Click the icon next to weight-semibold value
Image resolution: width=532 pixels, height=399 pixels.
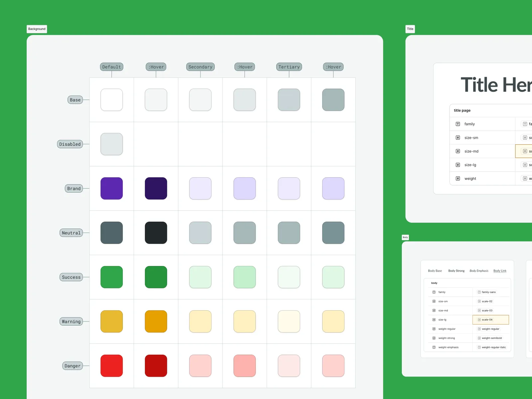tap(479, 338)
